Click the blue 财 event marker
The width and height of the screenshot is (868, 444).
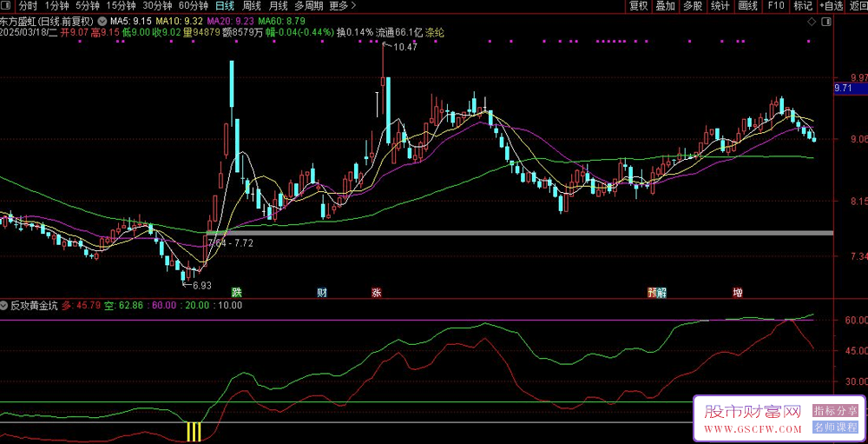(x=321, y=292)
